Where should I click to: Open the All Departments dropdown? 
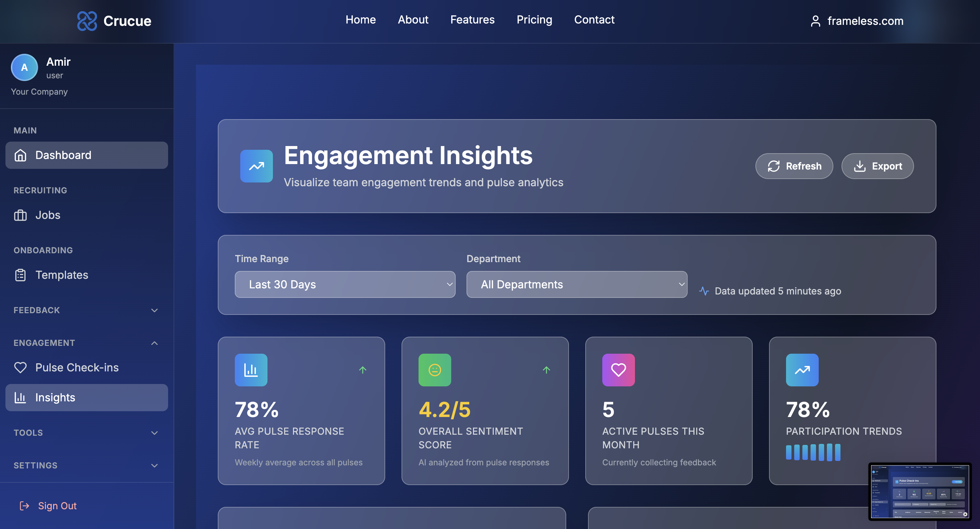point(576,284)
